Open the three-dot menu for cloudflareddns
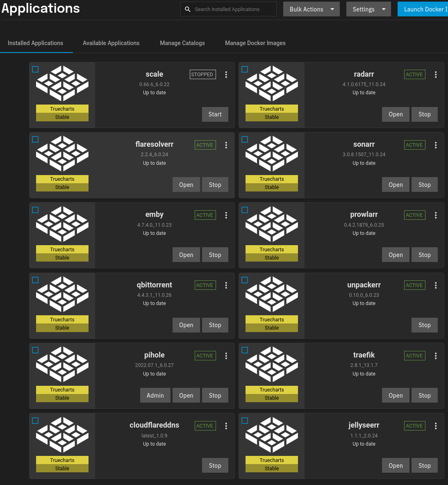This screenshot has height=485, width=448. point(226,426)
